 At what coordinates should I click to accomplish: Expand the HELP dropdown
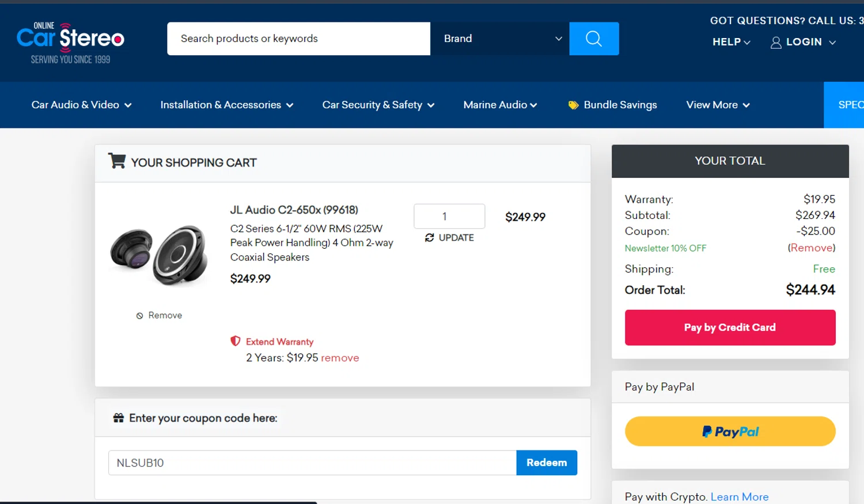pos(732,42)
